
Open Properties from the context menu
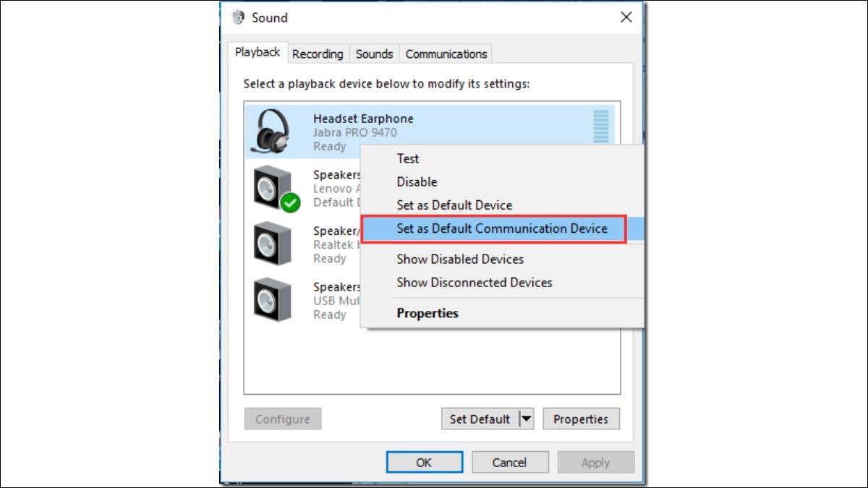[x=427, y=313]
